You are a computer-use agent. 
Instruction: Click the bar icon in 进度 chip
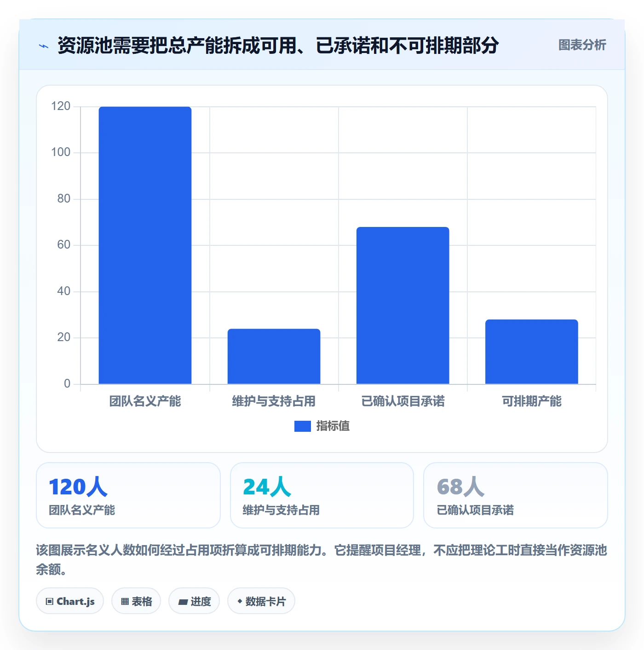183,602
